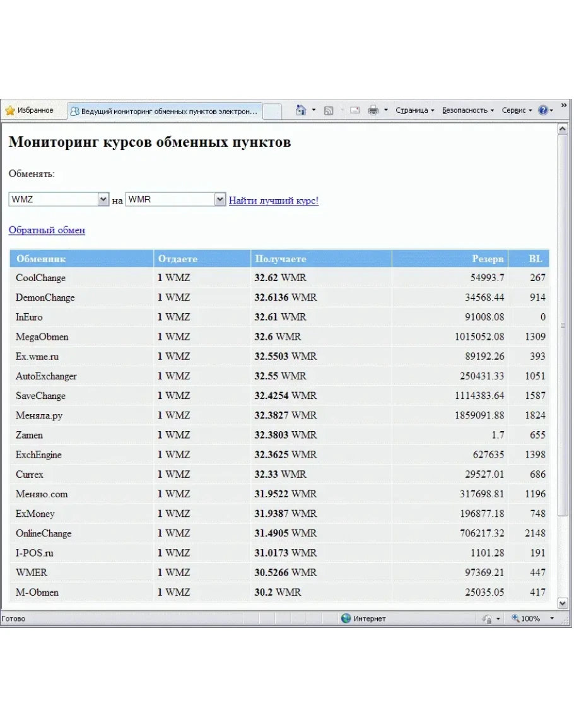This screenshot has height=728, width=574.
Task: Click the Home page toolbar icon
Action: click(x=302, y=110)
